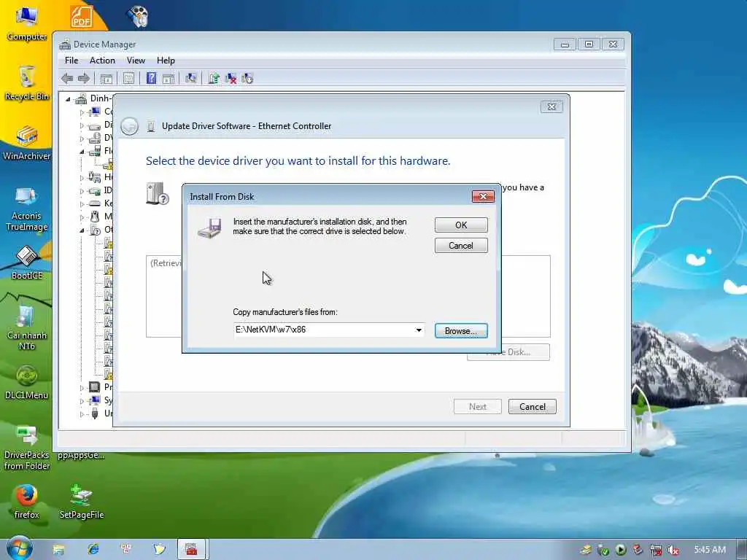Open the View menu
747x560 pixels.
(x=136, y=61)
